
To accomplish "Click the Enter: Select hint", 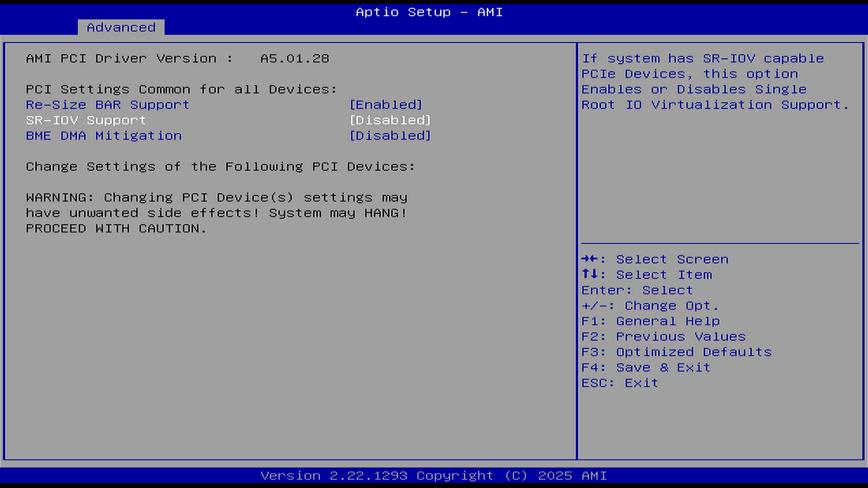I will coord(637,290).
